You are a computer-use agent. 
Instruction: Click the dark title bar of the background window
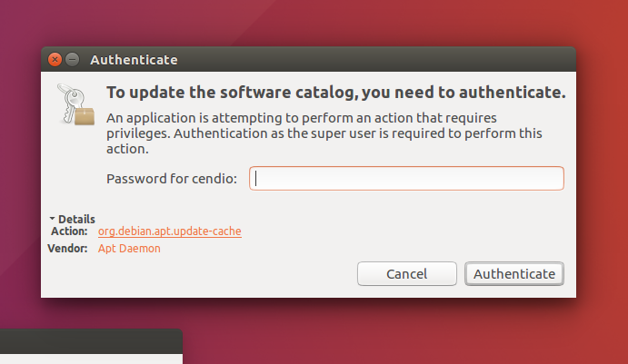pos(91,341)
